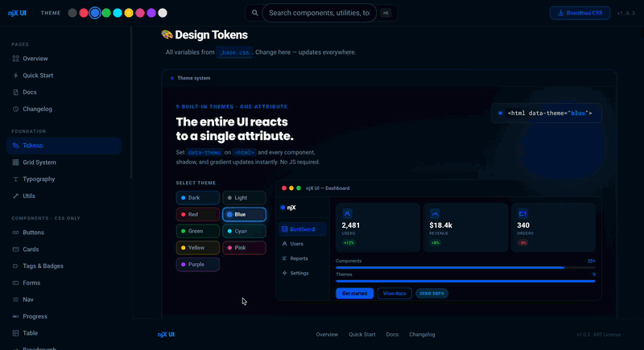Screen dimensions: 644x350
Task: Select the Pink theme option
Action: click(244, 248)
